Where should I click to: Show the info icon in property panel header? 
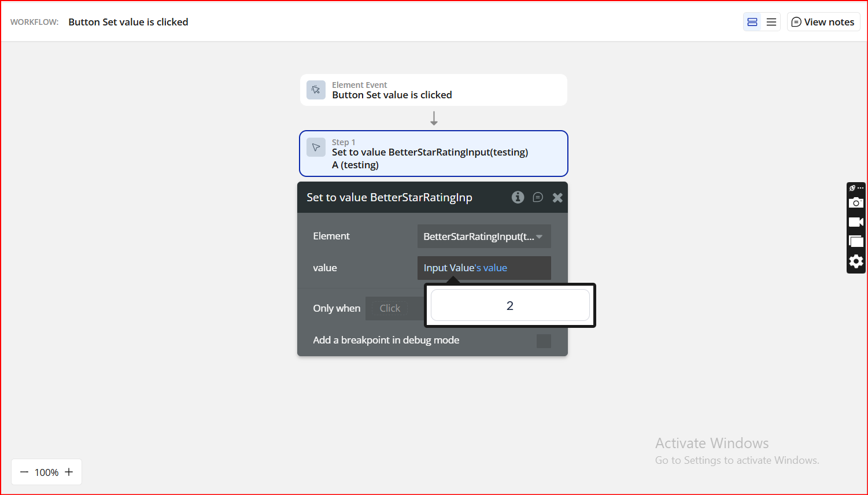[x=518, y=197]
